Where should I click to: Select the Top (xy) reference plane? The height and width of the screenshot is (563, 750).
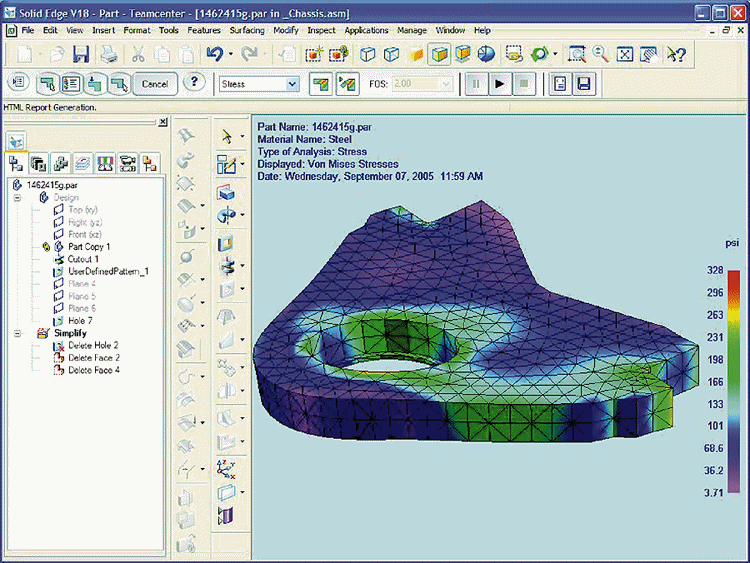click(x=83, y=210)
